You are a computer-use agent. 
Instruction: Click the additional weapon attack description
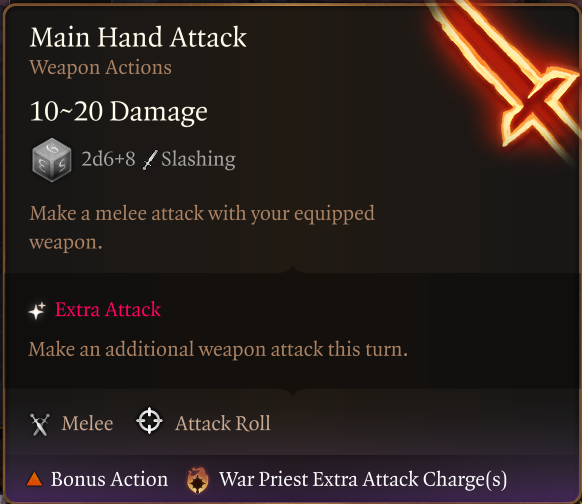pos(218,350)
